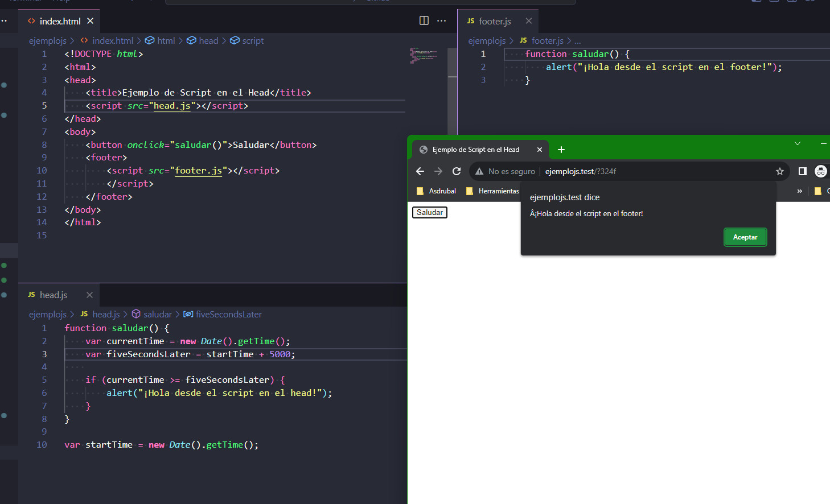Reload the ejemplojs.test page
Viewport: 830px width, 504px height.
(457, 171)
